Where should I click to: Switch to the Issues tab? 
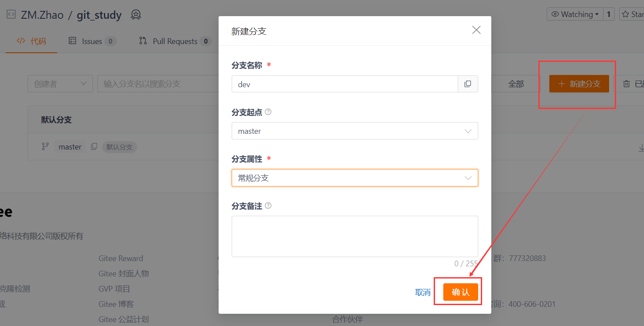point(92,41)
